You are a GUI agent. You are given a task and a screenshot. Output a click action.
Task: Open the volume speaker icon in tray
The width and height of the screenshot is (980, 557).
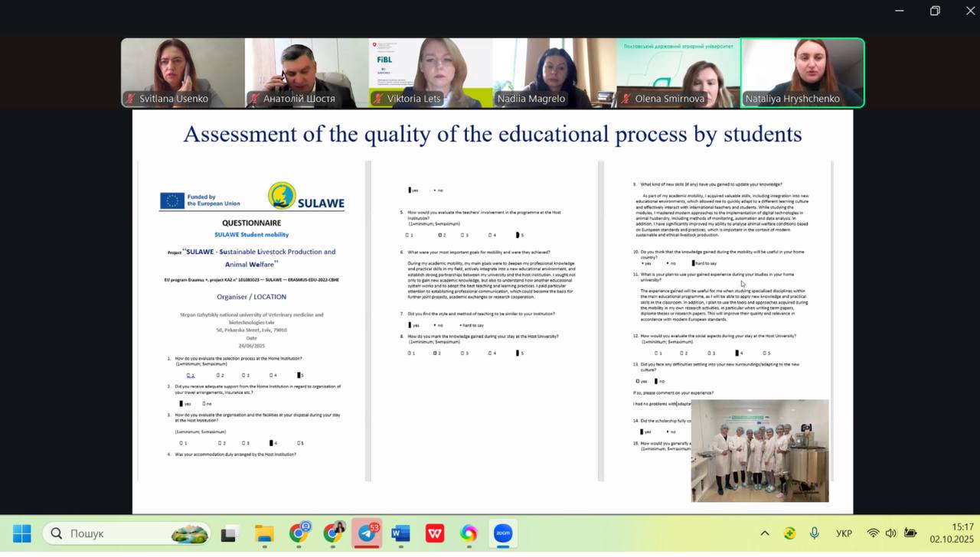[x=891, y=533]
